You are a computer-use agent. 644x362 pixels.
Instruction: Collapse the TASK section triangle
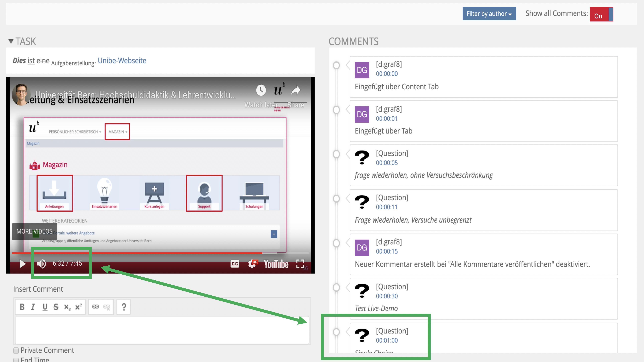click(x=11, y=41)
